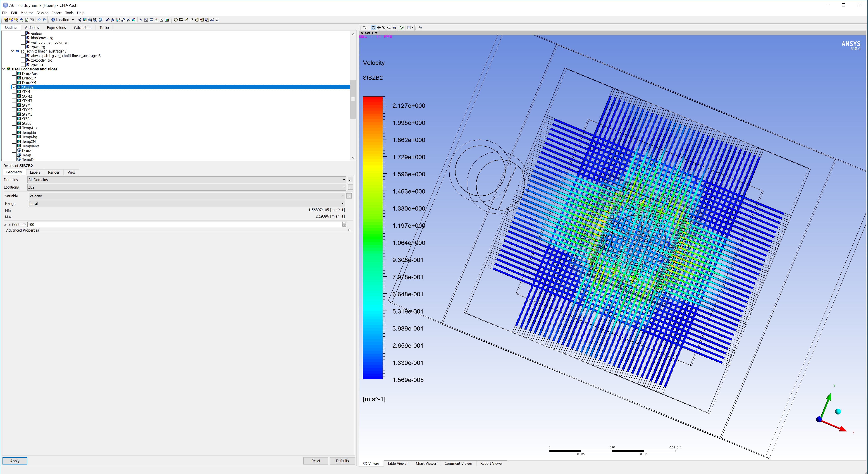Viewport: 868px width, 474px height.
Task: Collapse User Locations and Plots tree
Action: [x=4, y=69]
